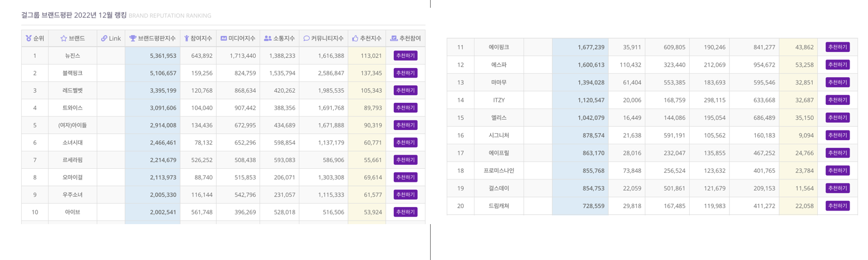Click 추천하기 next to 오마이걸
Screen dimensions: 868x260
(x=405, y=178)
